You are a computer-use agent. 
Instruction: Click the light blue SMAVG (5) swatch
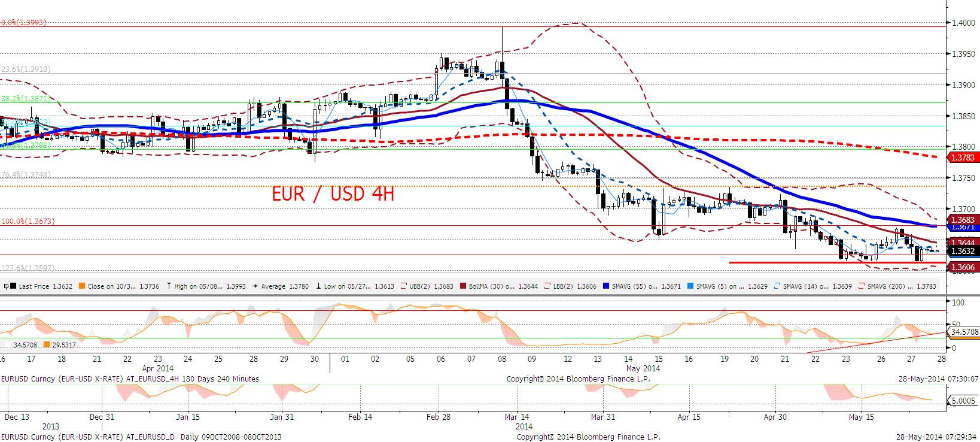pyautogui.click(x=691, y=286)
